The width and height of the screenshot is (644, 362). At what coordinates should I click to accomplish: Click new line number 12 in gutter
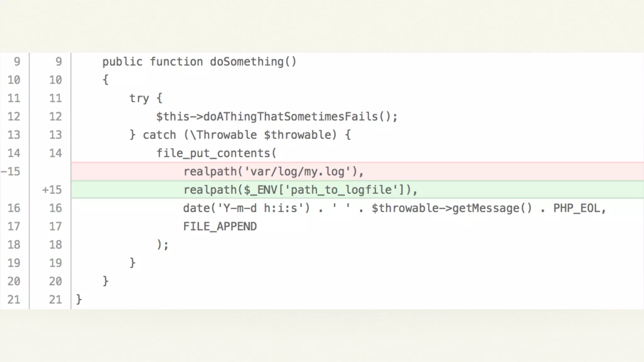click(55, 117)
